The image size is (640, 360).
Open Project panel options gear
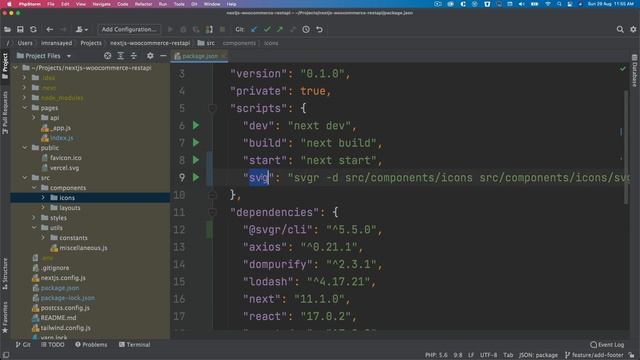coord(150,56)
